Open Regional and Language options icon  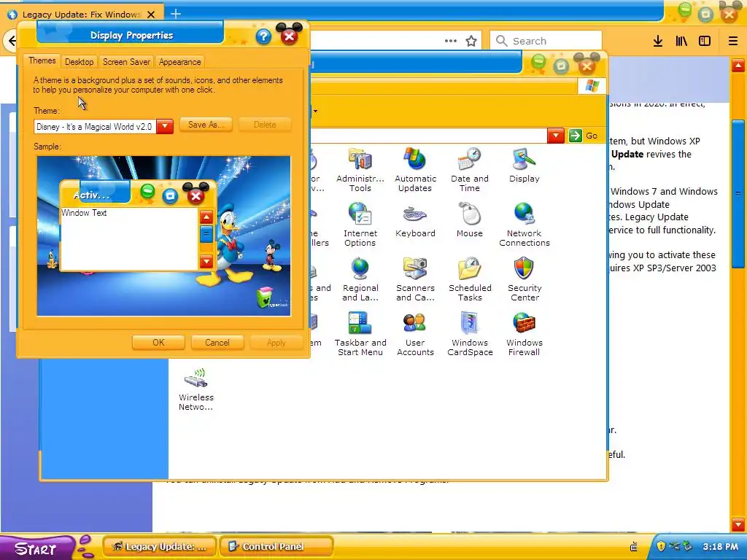tap(360, 279)
